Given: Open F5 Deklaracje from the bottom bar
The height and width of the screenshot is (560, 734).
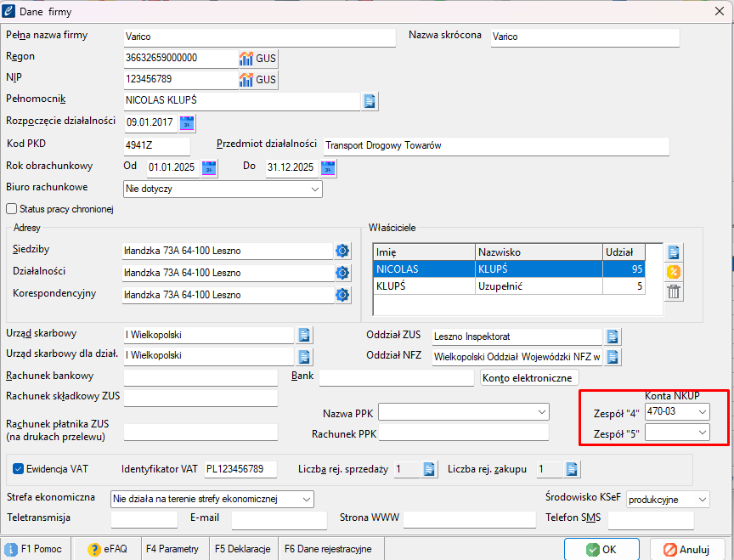Looking at the screenshot, I should click(242, 549).
